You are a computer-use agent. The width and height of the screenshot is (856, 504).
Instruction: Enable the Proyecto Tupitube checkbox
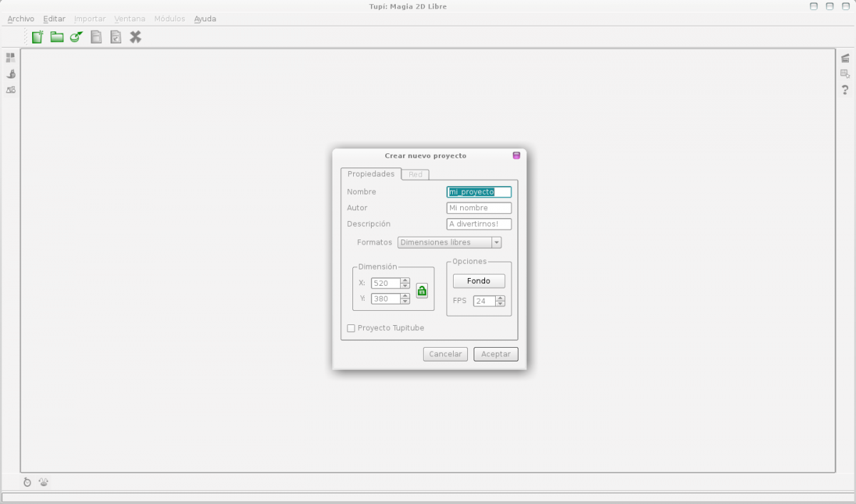coord(351,328)
